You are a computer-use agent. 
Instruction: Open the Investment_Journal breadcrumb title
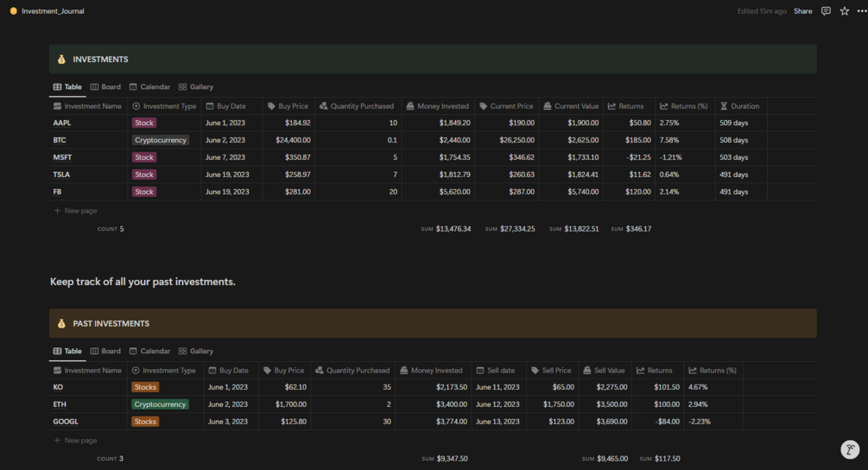pos(53,11)
